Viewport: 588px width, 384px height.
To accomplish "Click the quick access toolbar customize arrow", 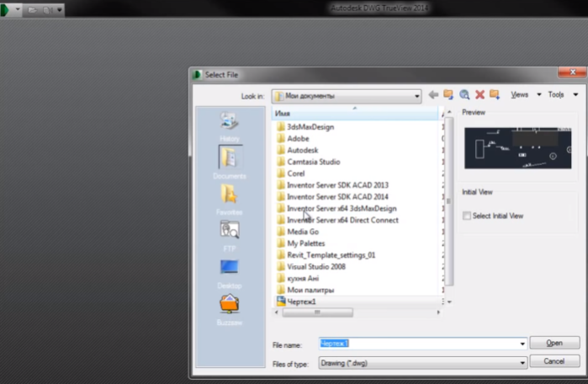I will pos(60,10).
